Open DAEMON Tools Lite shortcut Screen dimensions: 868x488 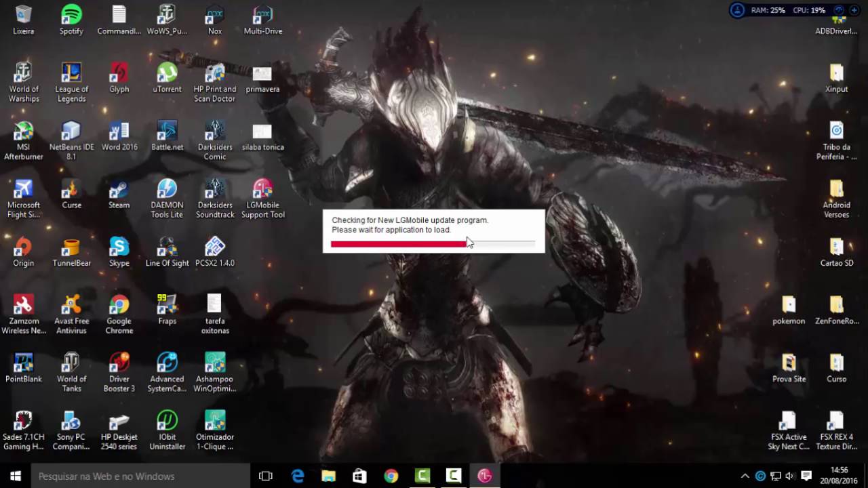167,199
